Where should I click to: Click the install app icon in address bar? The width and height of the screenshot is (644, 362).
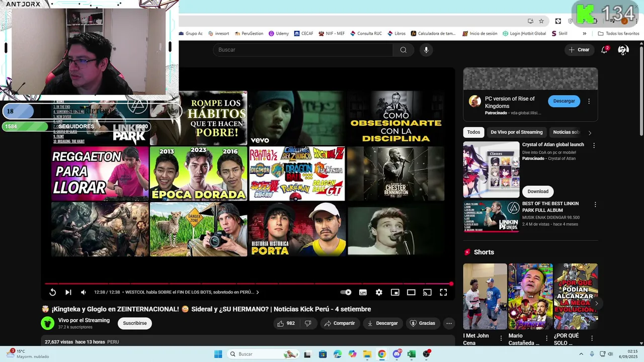click(x=530, y=21)
